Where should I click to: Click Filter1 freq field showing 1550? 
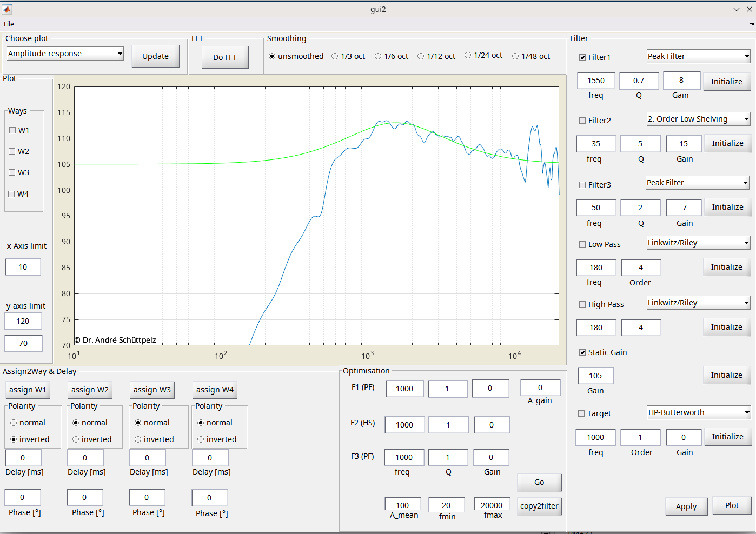tap(596, 81)
